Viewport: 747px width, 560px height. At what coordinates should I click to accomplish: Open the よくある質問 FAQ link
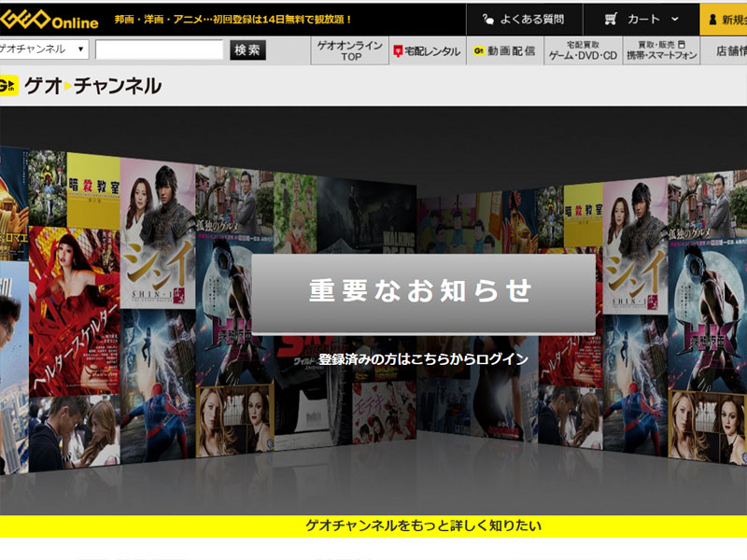(524, 19)
